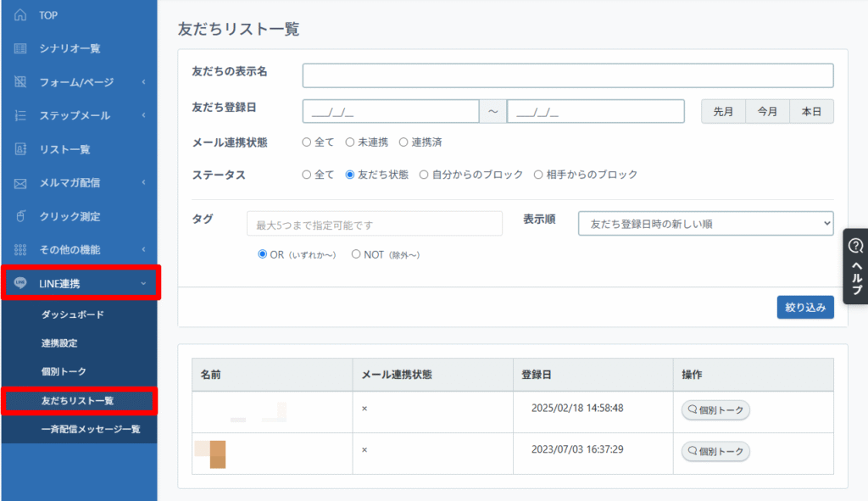This screenshot has width=868, height=501.
Task: Click 個別トーク for the 2025/02/18 friend
Action: coord(715,410)
